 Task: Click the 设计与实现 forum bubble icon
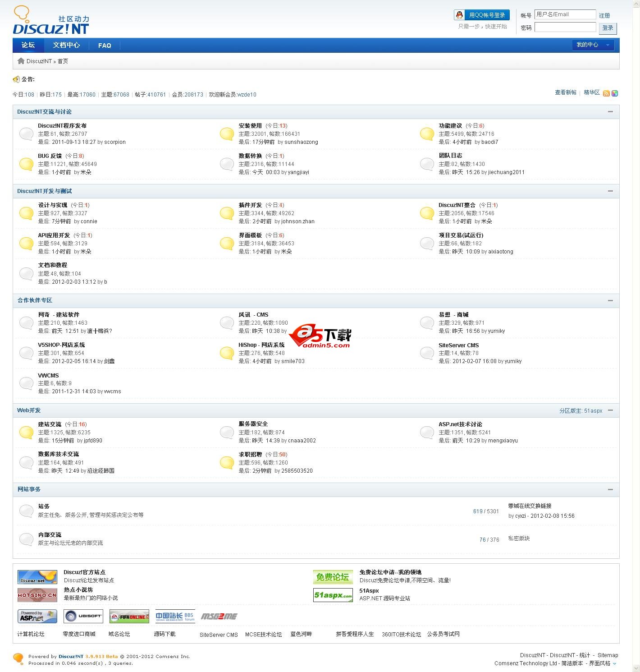tap(27, 213)
